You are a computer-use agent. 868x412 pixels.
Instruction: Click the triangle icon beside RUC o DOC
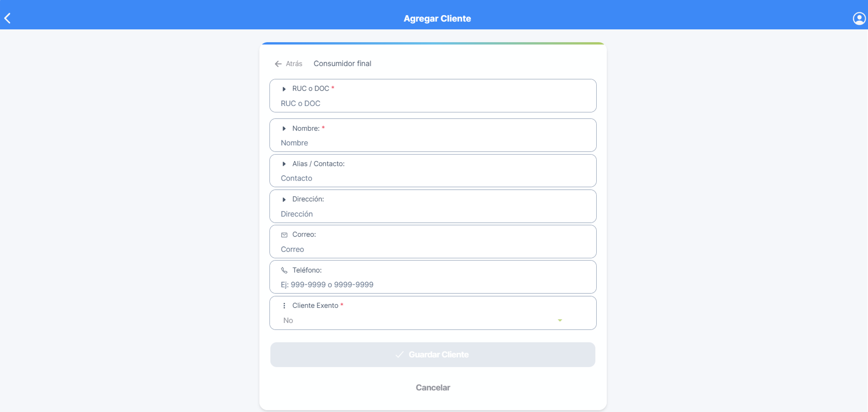[x=284, y=89]
